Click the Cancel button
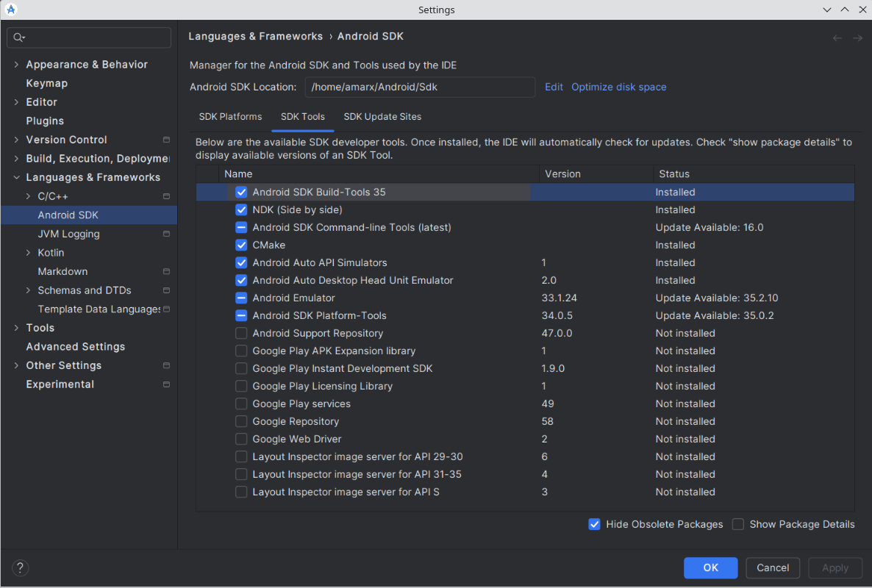 click(x=773, y=567)
